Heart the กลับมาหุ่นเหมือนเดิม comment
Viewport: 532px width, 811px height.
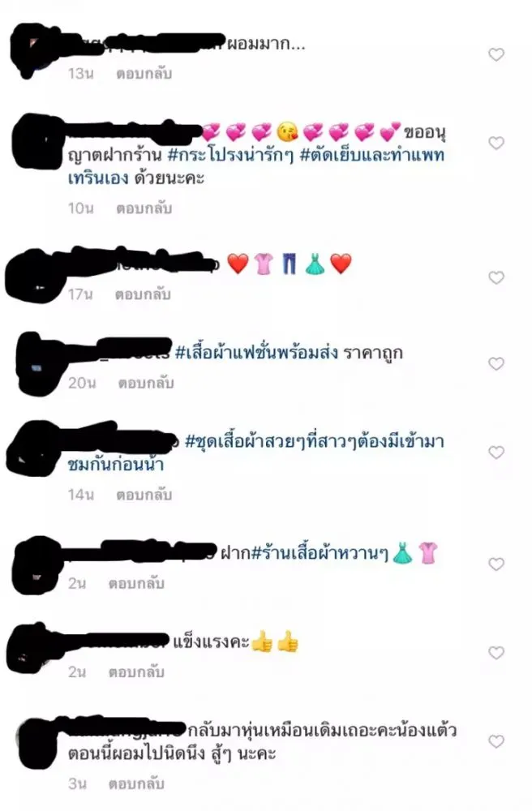(x=496, y=741)
